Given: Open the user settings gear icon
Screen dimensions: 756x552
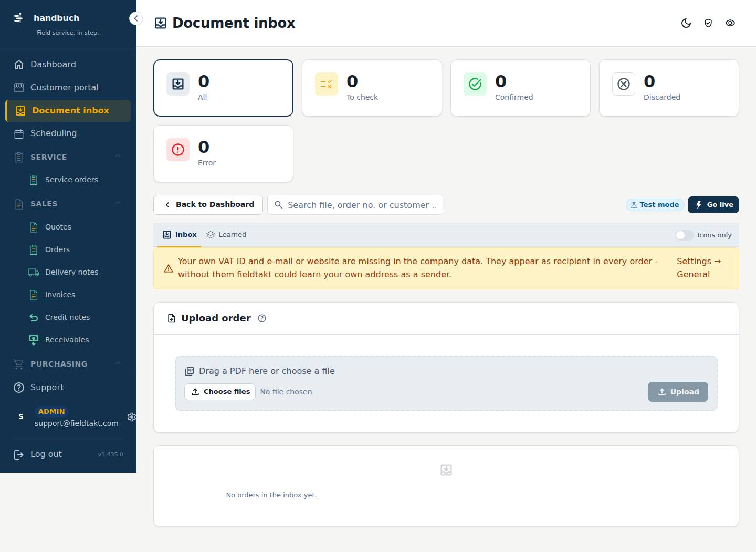Looking at the screenshot, I should click(x=131, y=417).
